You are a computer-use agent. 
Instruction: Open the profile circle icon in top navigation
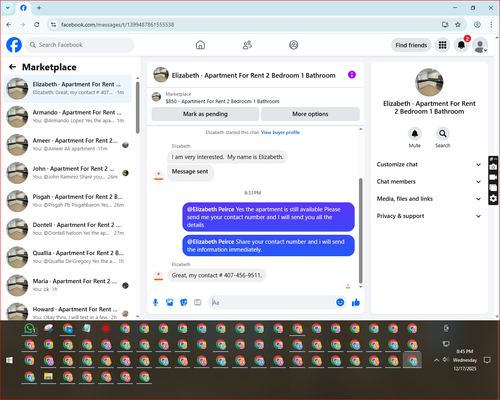(x=294, y=45)
